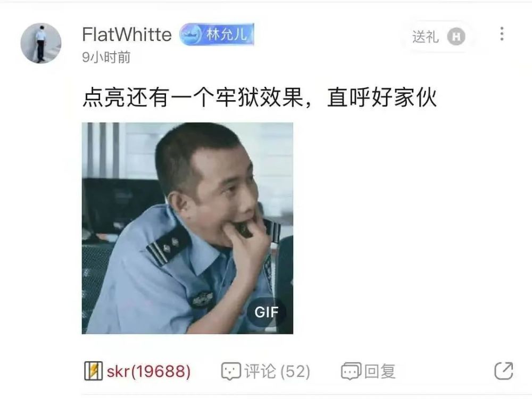Click the comment bubble smiley icon
532x402 pixels.
pos(231,371)
